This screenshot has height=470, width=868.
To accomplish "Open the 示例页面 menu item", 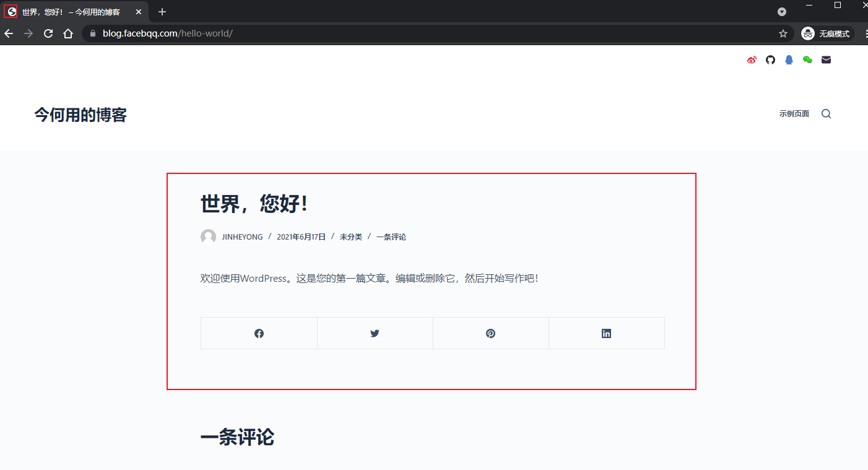I will [x=794, y=114].
